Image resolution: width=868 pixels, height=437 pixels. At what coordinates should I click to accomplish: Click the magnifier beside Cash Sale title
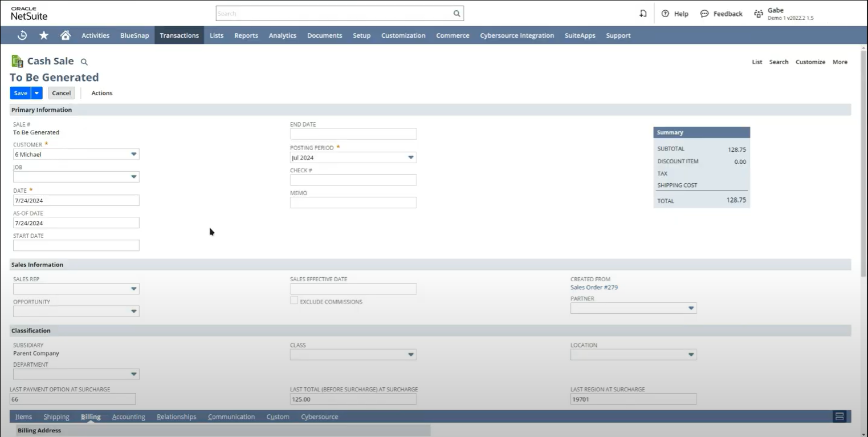pos(84,62)
